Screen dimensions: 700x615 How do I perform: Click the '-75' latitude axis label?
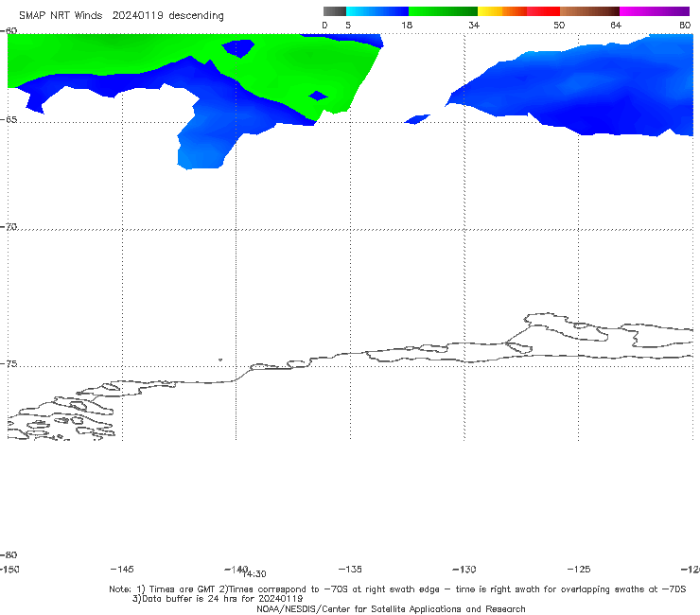(x=9, y=364)
